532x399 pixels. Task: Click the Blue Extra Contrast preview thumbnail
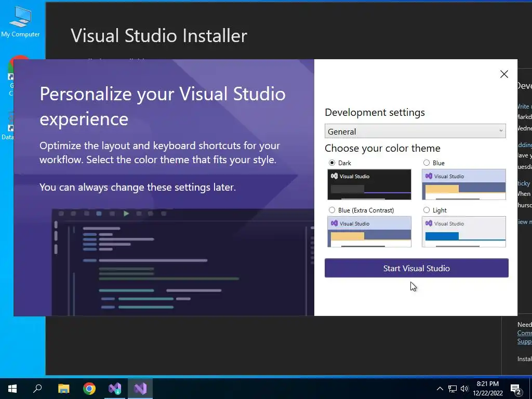[369, 232]
